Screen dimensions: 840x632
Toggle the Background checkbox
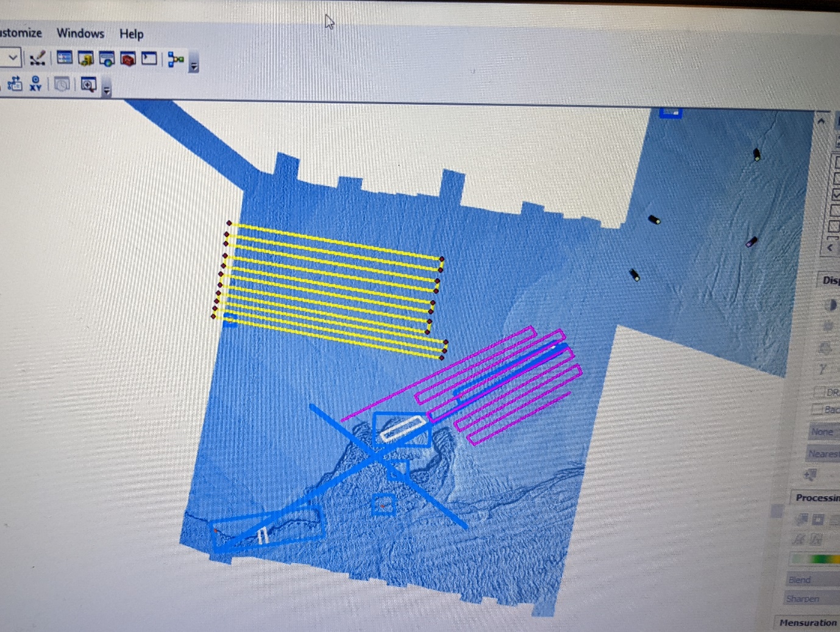coord(818,409)
